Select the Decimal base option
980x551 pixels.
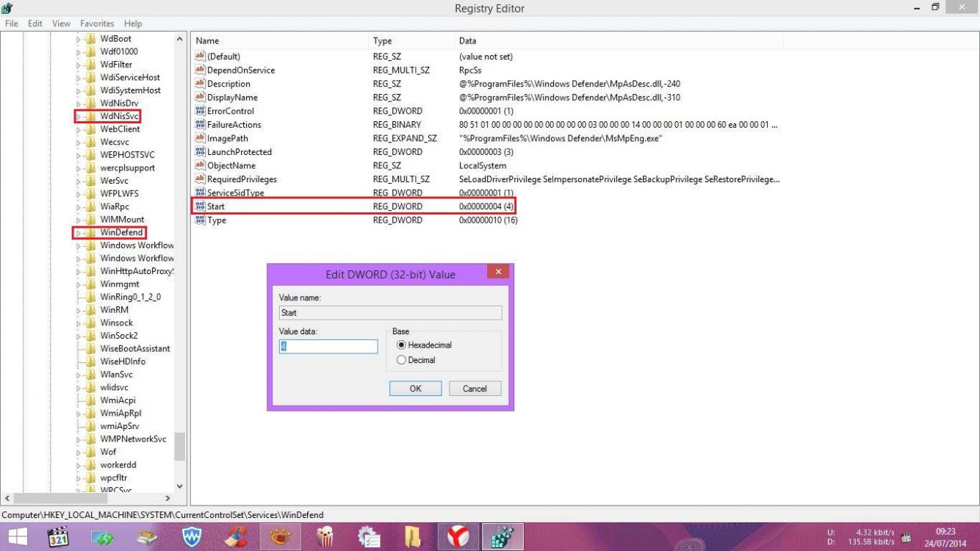pyautogui.click(x=416, y=360)
